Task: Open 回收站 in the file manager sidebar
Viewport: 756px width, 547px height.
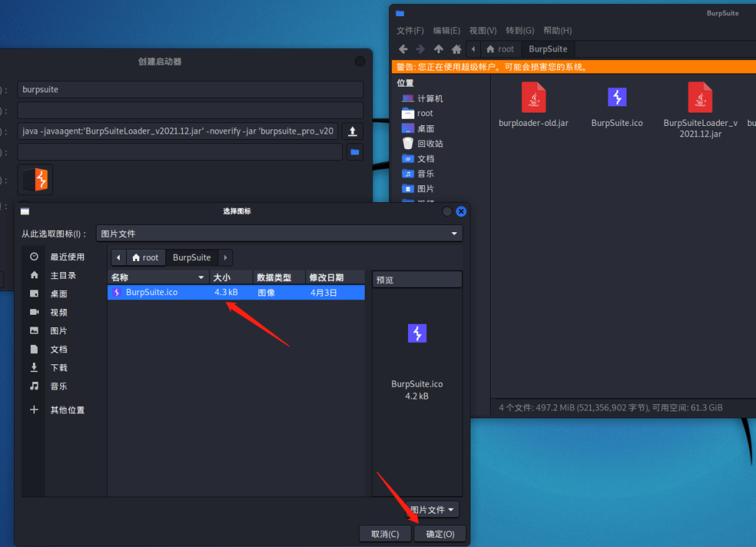Action: (x=422, y=143)
